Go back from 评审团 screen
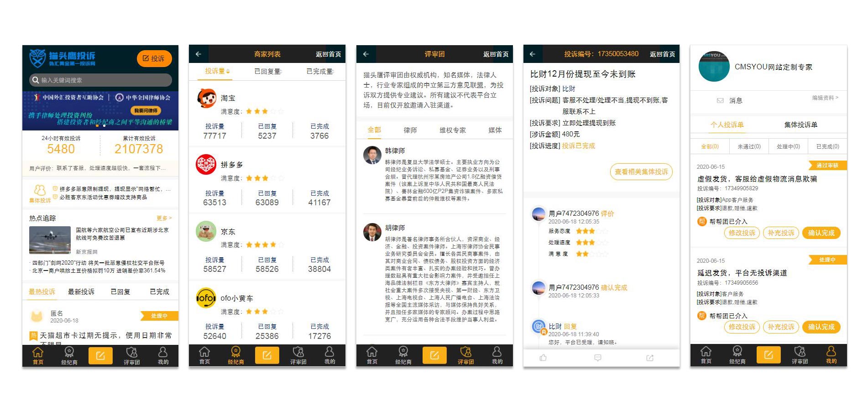 click(x=366, y=54)
